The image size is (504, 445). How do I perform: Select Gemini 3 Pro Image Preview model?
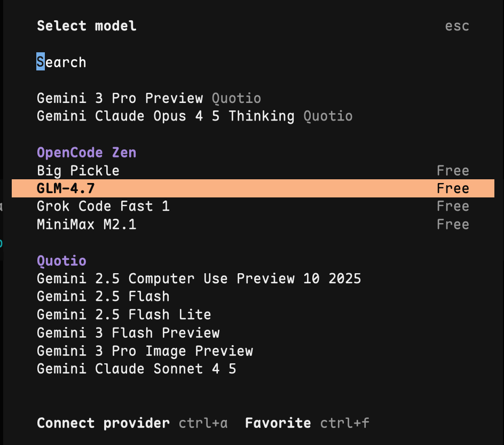145,351
